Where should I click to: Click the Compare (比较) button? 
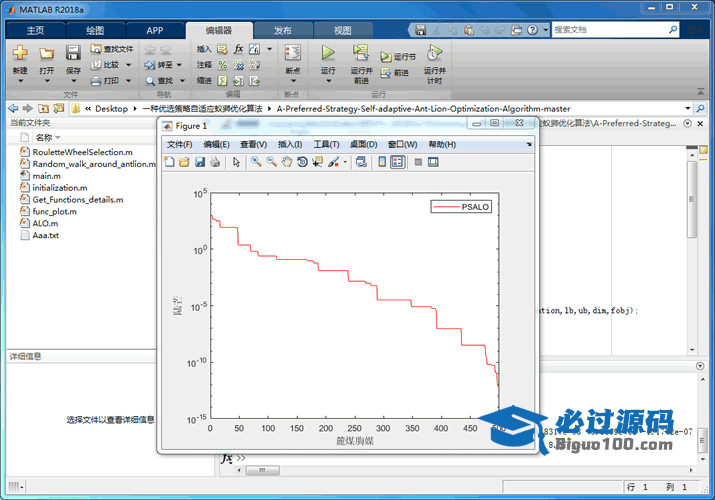pyautogui.click(x=105, y=65)
